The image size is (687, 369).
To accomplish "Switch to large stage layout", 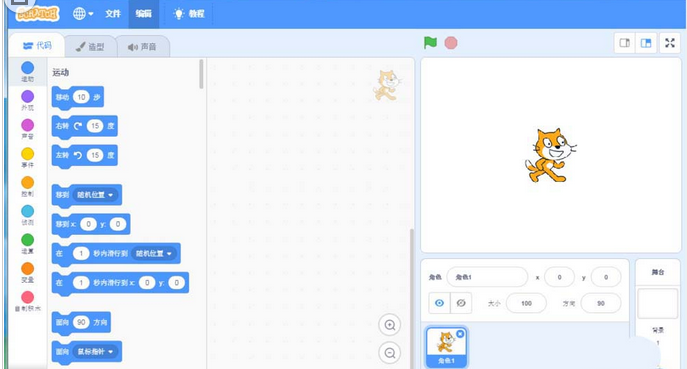I will [646, 43].
